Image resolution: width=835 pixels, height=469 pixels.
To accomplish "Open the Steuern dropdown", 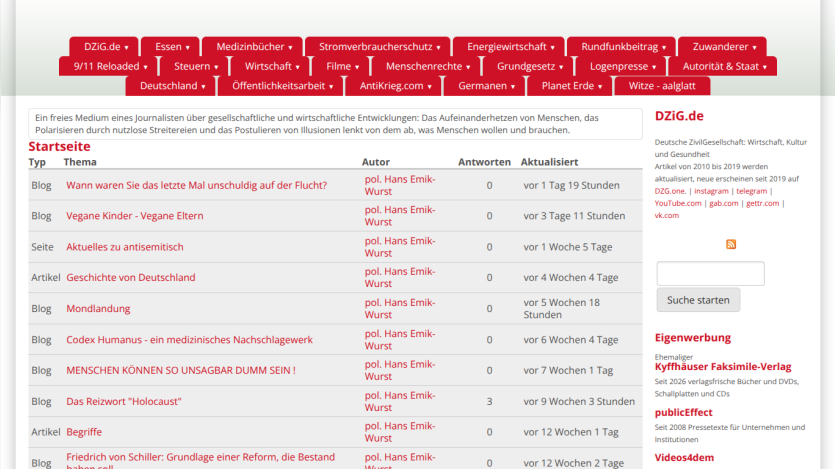I will (196, 67).
